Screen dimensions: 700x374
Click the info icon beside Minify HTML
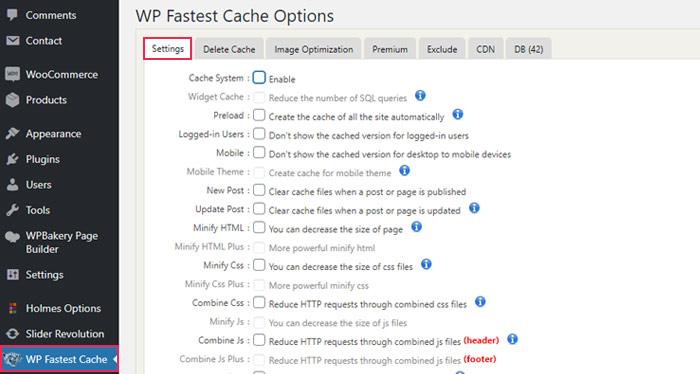pyautogui.click(x=417, y=227)
